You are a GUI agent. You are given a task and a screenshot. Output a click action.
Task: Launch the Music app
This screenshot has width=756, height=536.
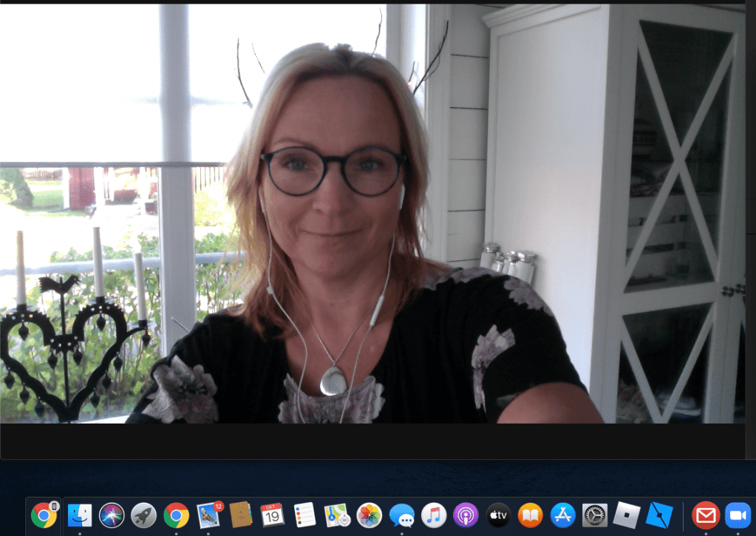(x=434, y=515)
